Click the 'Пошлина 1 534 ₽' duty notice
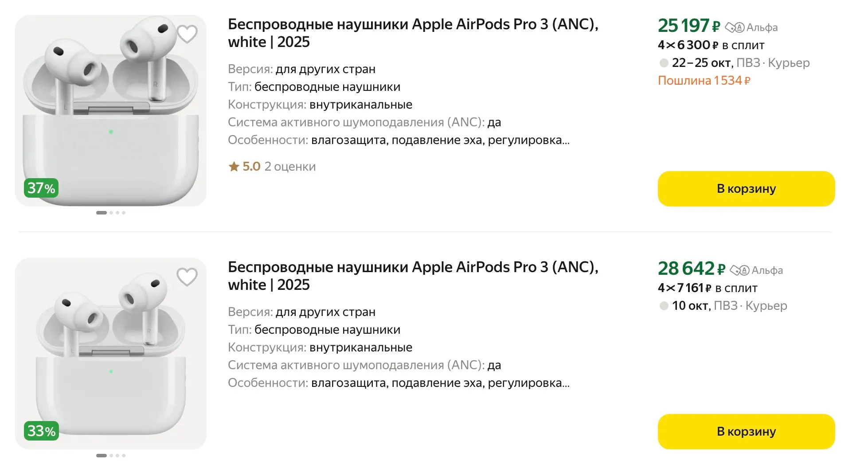 [x=704, y=81]
